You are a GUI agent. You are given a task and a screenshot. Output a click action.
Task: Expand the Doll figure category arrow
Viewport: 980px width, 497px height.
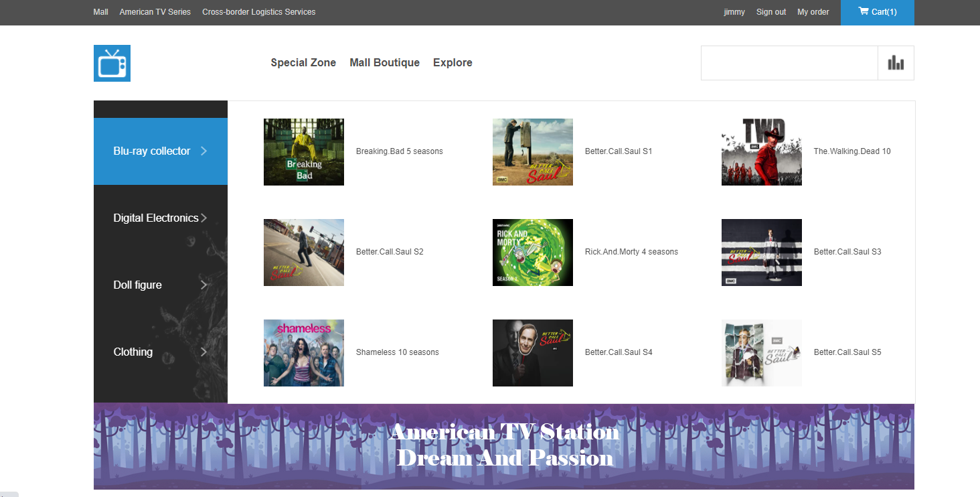tap(203, 285)
